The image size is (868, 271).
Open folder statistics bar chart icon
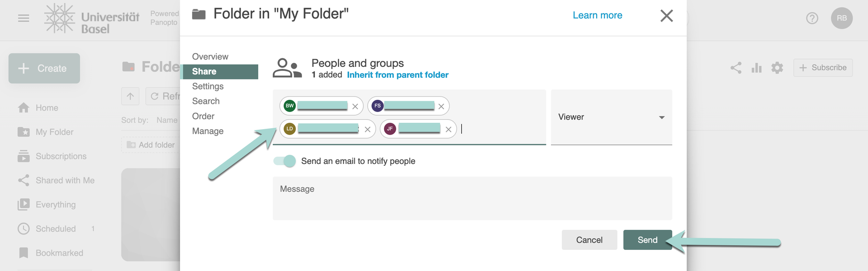point(756,68)
